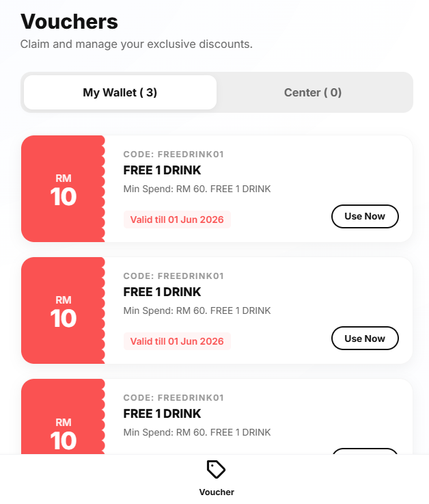Screen dimensions: 429x504
Task: Click the second voucher's red RM 10 stub
Action: click(x=63, y=310)
